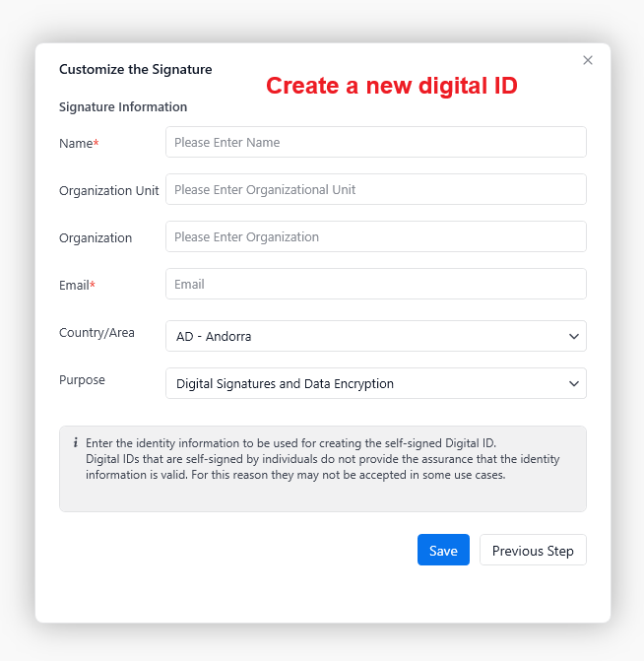This screenshot has width=644, height=661.
Task: Click the Organization Unit label
Action: pyautogui.click(x=108, y=191)
